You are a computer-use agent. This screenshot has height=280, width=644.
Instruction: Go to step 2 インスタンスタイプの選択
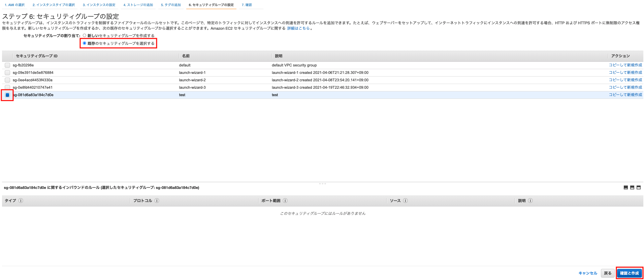[54, 5]
